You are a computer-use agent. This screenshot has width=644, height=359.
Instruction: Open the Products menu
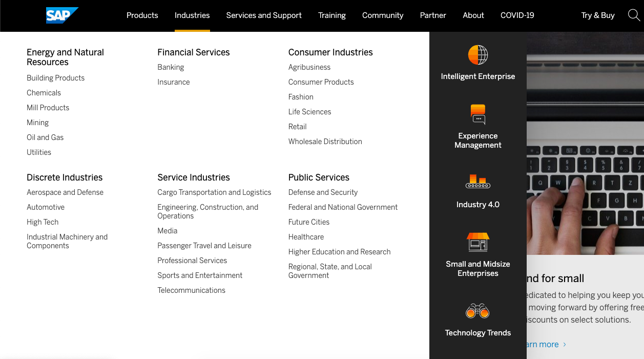coord(142,15)
